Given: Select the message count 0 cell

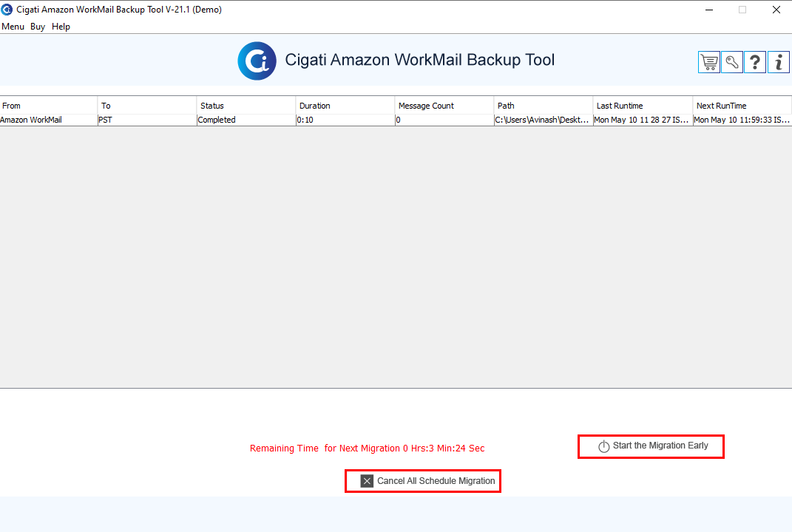Looking at the screenshot, I should tap(444, 120).
